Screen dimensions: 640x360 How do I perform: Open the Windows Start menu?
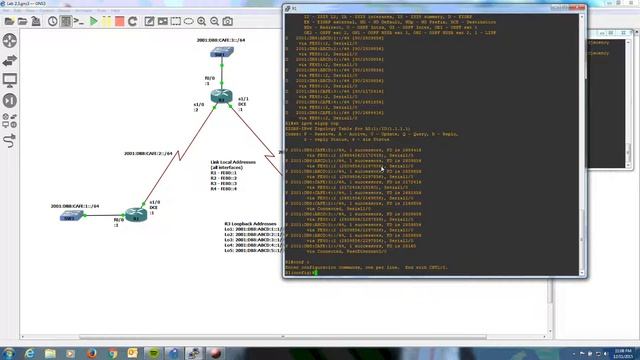(x=9, y=353)
